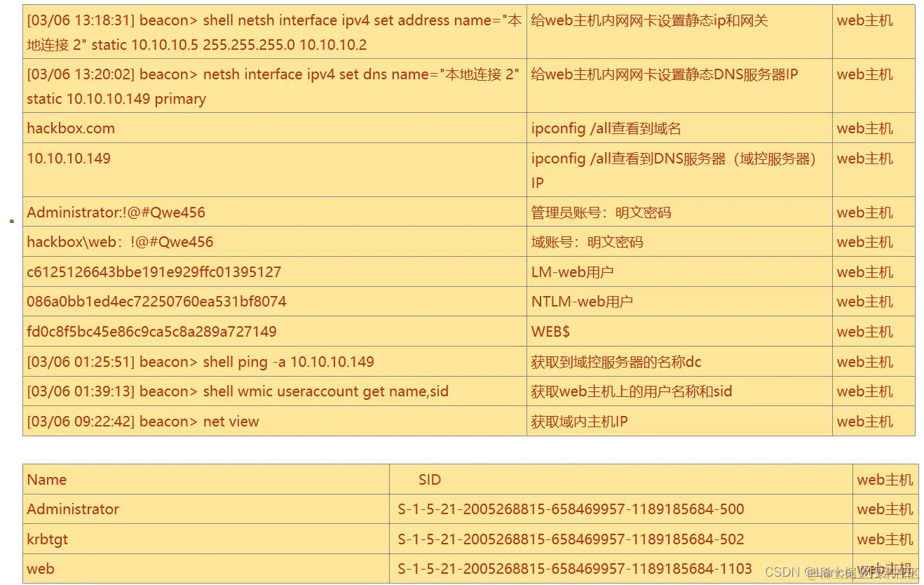Click description 给web主机内网网卡设置静态ip和网关
The image size is (924, 585).
[650, 21]
